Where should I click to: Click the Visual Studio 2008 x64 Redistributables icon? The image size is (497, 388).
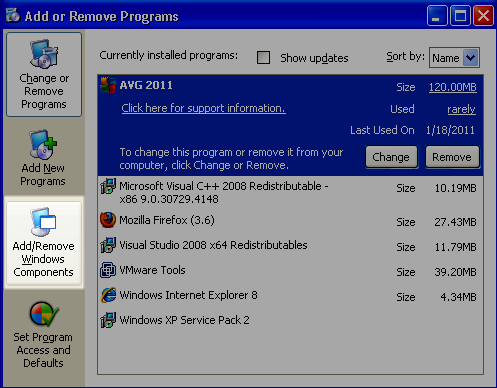[x=108, y=245]
